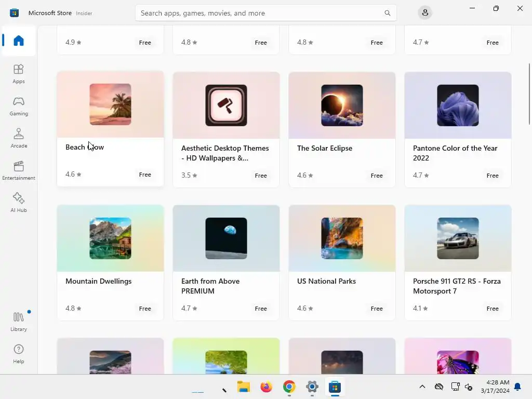532x399 pixels.
Task: Click the 4.9 star rating in top row
Action: [73, 43]
